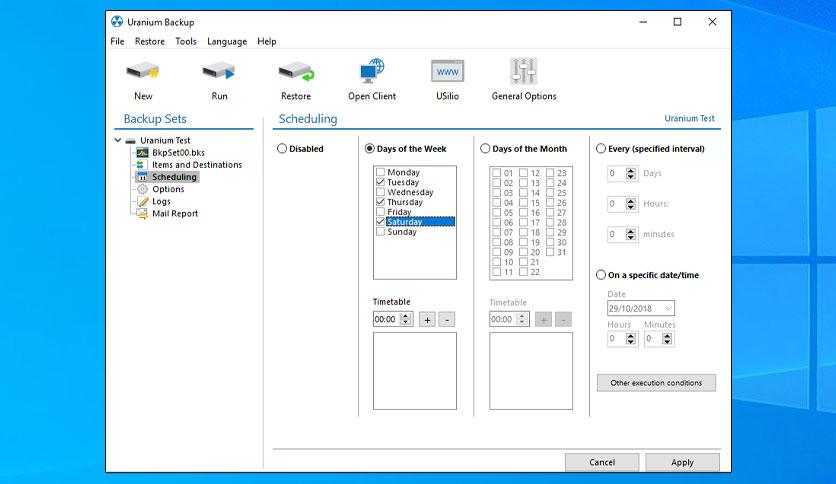Select Every (specified interval) radio button

point(601,149)
